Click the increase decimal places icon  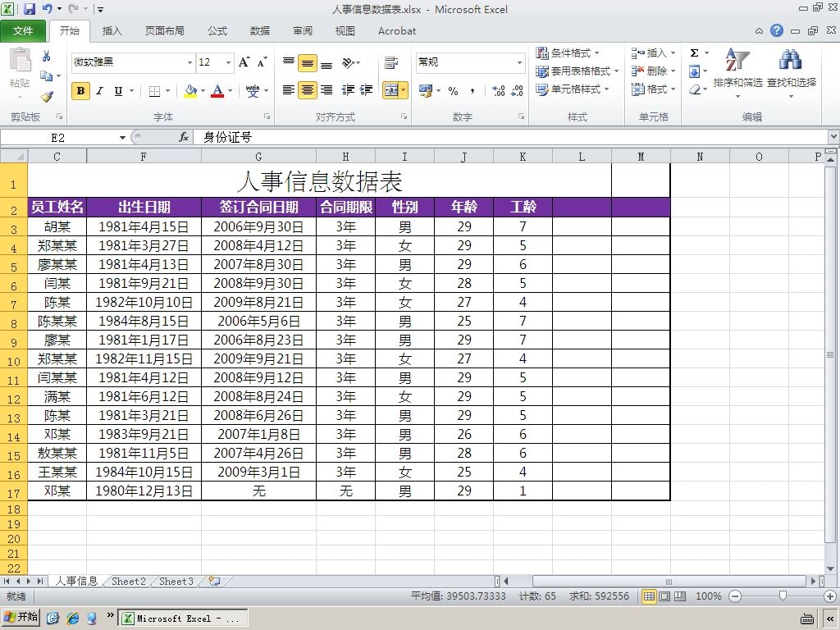click(498, 91)
